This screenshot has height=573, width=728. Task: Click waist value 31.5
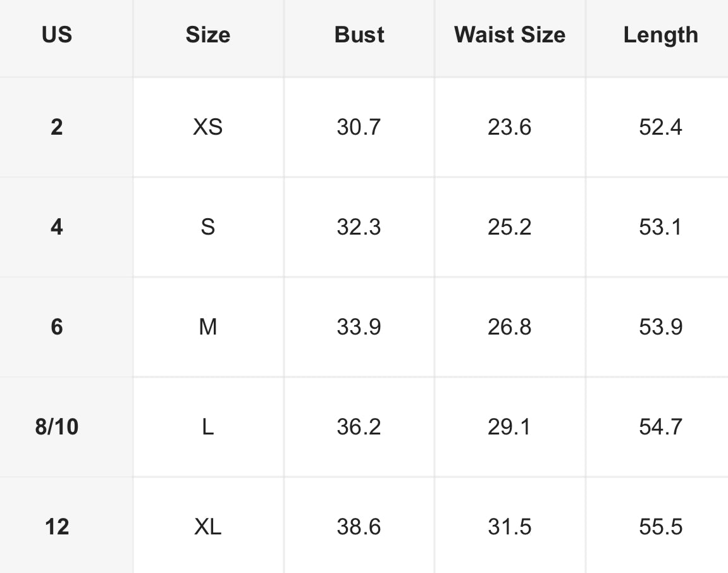(509, 526)
